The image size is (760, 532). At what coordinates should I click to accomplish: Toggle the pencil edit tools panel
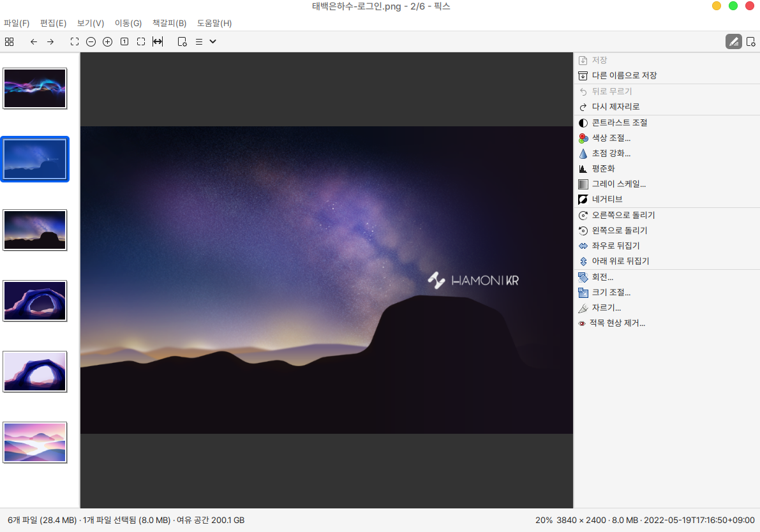point(733,42)
